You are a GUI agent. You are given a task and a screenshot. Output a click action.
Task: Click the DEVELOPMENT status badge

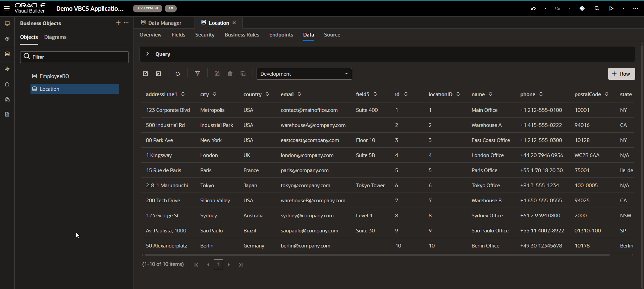click(x=148, y=8)
